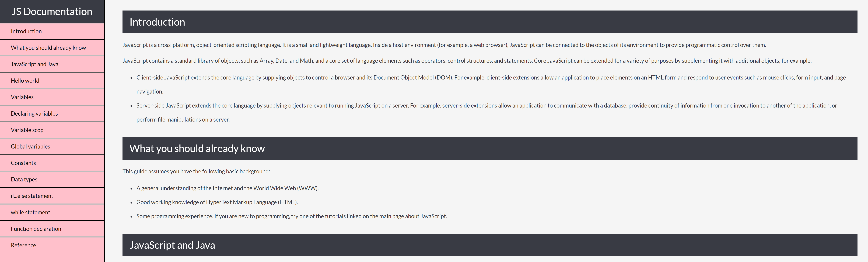The width and height of the screenshot is (868, 262).
Task: Select 'JavaScript and Java' navigation link
Action: point(34,64)
